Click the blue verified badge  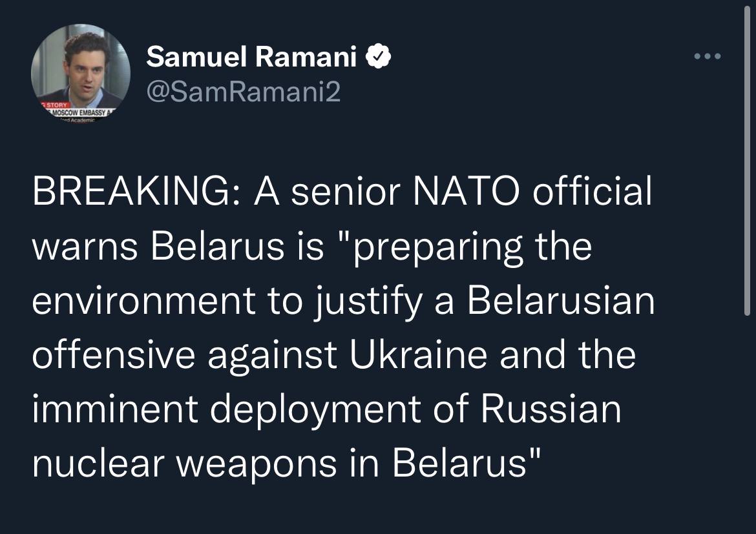tap(378, 59)
